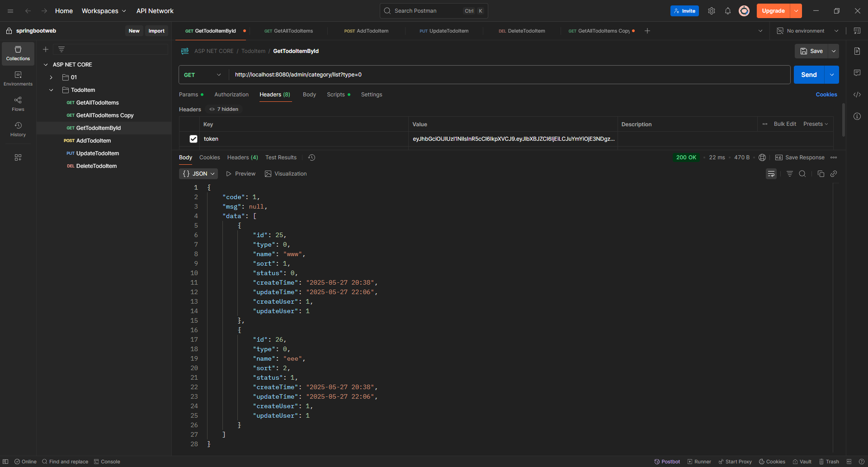Open the JSON format dropdown
The width and height of the screenshot is (868, 467).
(198, 174)
